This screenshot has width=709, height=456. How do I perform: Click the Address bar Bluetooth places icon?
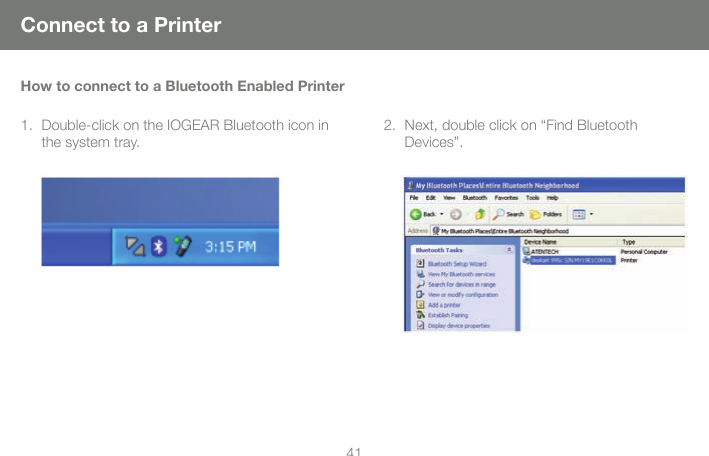tap(436, 231)
